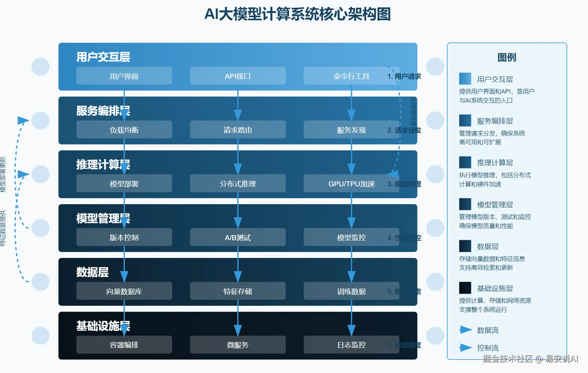
Task: Pick the 模型管理层 legend color swatch
Action: (x=465, y=204)
